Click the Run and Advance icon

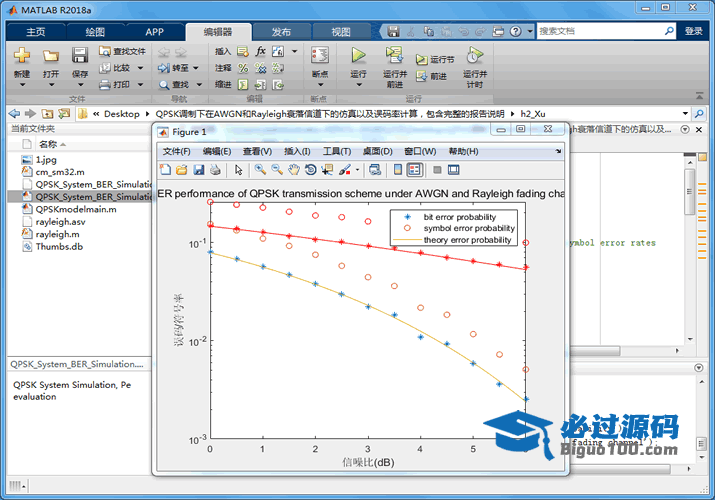(394, 55)
